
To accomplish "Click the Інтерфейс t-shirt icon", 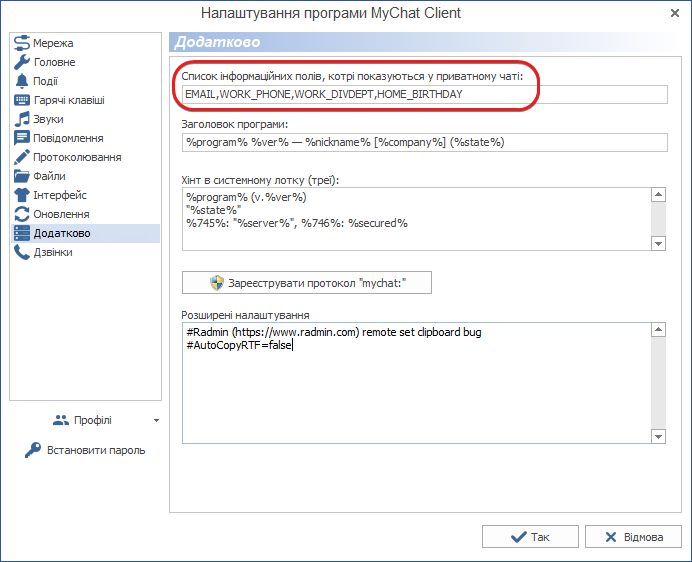I will 22,195.
